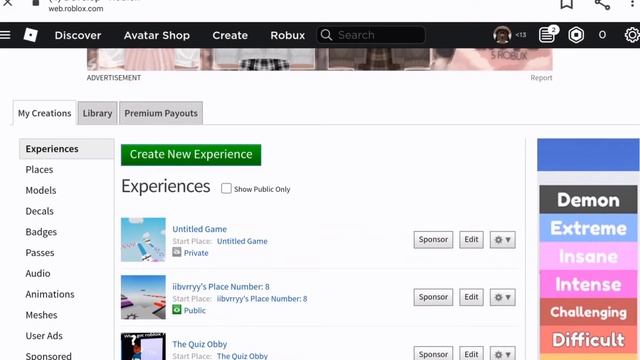The width and height of the screenshot is (640, 360).
Task: Click Sponsor for iibvrryy's Place Number: 8
Action: [x=433, y=297]
